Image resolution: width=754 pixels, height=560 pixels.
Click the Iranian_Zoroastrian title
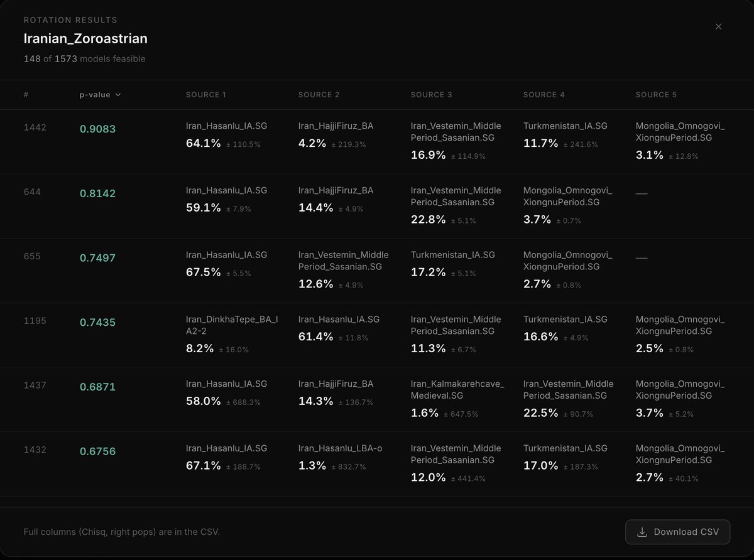coord(85,38)
